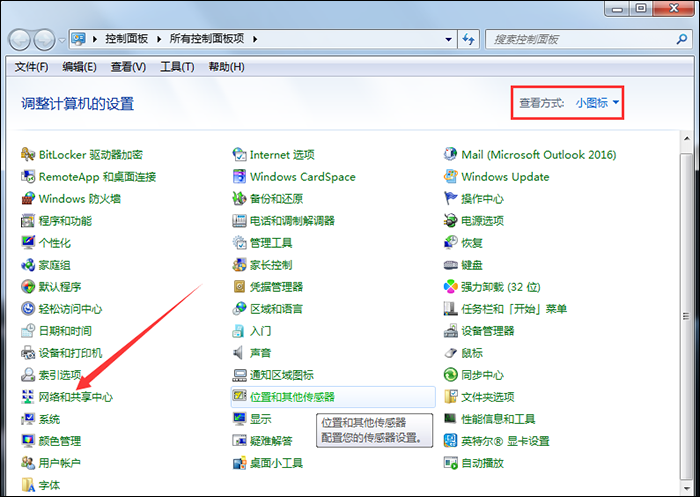
Task: Open the 文件(F) menu
Action: (x=31, y=67)
